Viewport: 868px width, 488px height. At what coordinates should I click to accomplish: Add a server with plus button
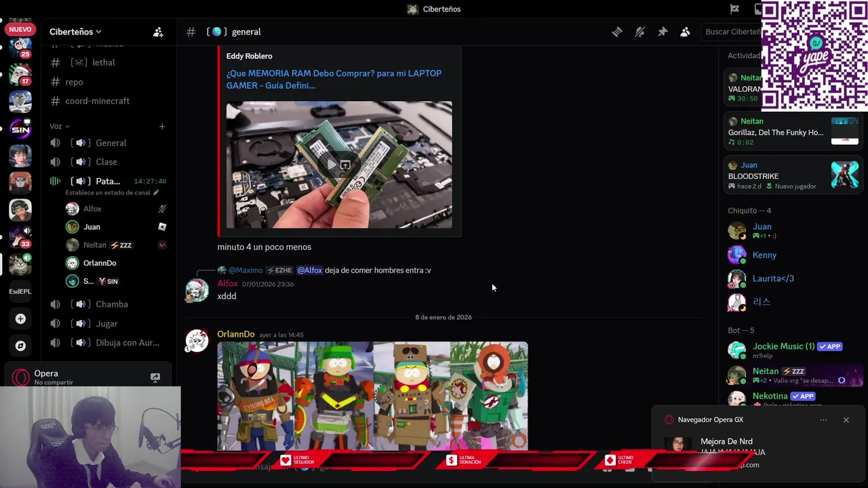click(x=20, y=319)
